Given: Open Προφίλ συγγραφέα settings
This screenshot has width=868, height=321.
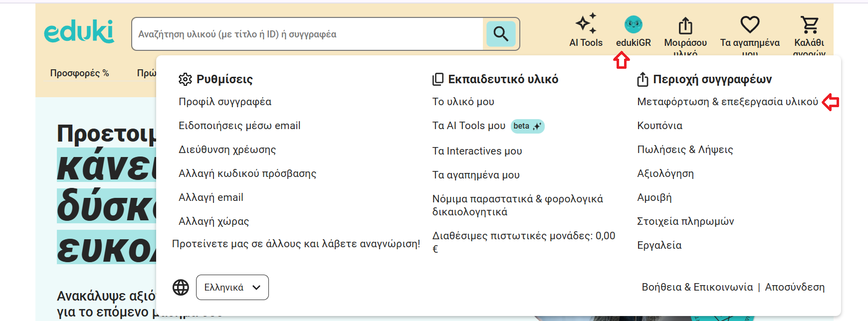Looking at the screenshot, I should [225, 102].
